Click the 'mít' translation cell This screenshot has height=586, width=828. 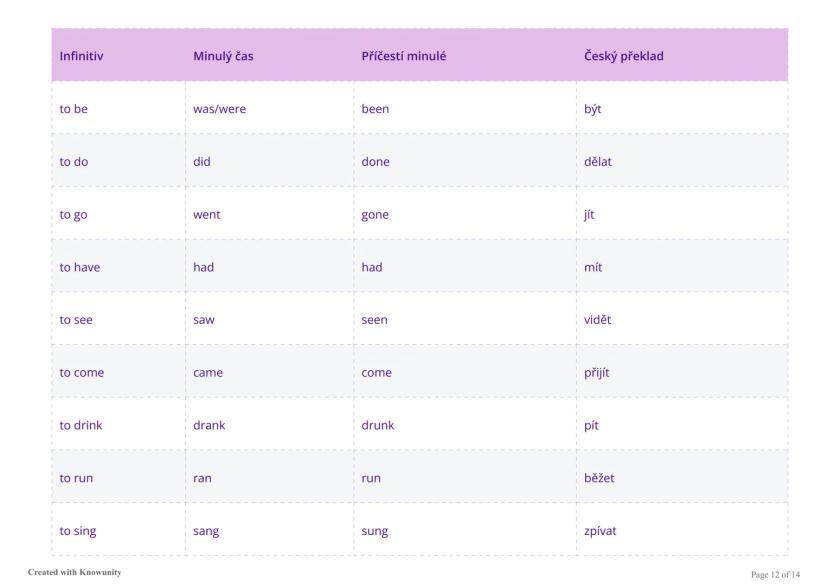tap(593, 267)
